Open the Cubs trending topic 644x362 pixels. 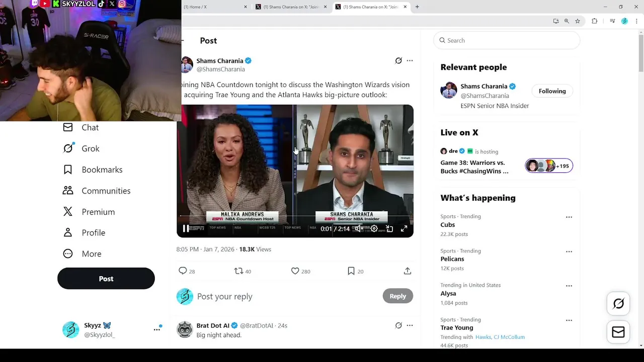[448, 225]
